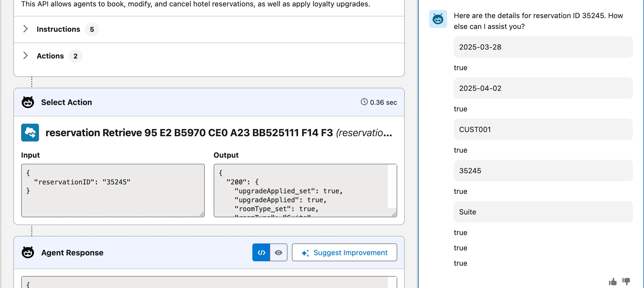Click the agent avatar in chat message
This screenshot has width=644, height=288.
tap(438, 19)
